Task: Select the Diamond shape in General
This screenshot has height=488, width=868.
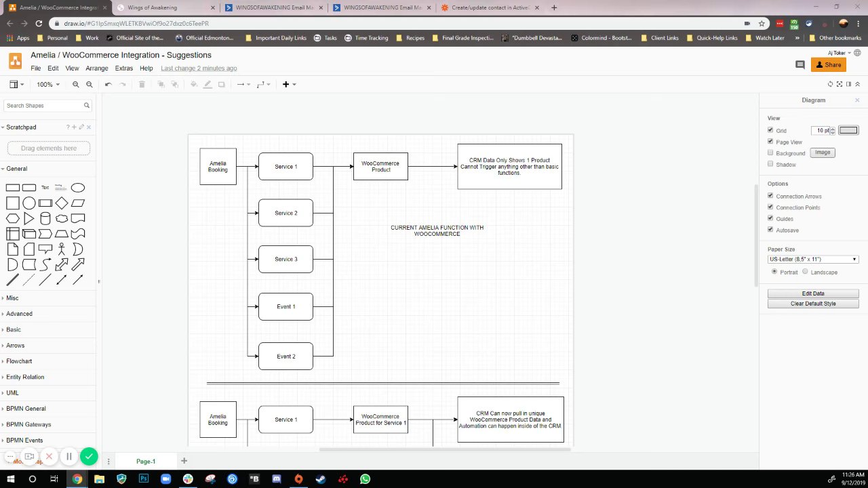Action: [62, 203]
